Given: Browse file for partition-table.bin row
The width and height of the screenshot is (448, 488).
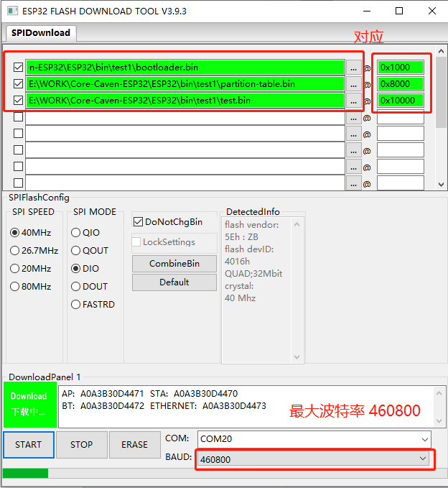Looking at the screenshot, I should tap(353, 84).
